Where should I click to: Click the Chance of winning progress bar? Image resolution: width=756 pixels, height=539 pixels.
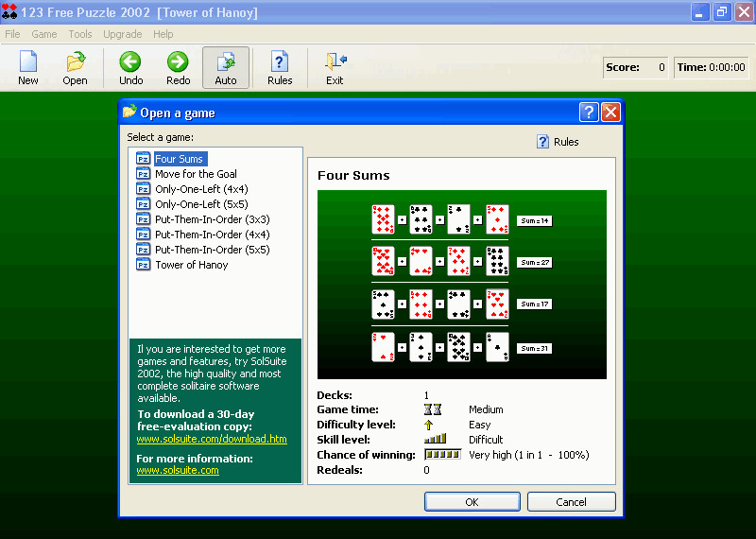click(x=442, y=455)
